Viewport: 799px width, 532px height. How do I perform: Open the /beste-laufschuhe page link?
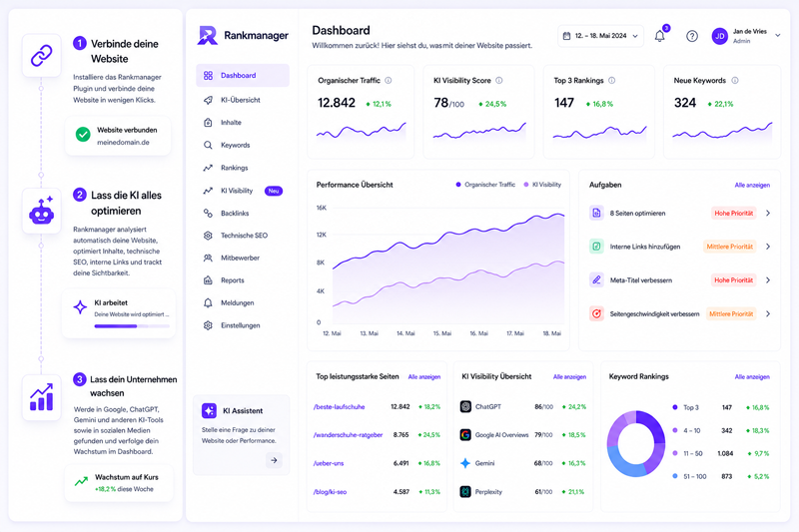[339, 407]
